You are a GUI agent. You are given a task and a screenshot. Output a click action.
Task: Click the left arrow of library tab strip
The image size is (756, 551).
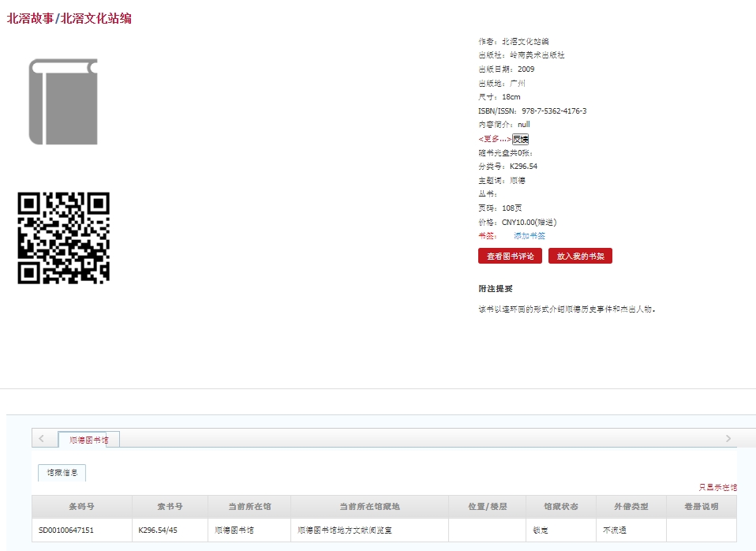pyautogui.click(x=41, y=439)
